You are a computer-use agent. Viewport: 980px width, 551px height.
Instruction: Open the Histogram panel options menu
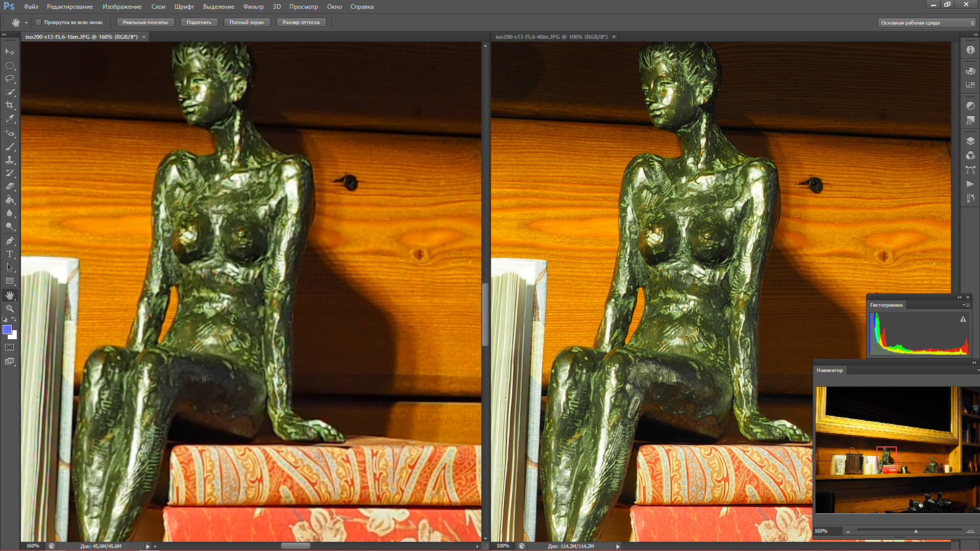966,305
